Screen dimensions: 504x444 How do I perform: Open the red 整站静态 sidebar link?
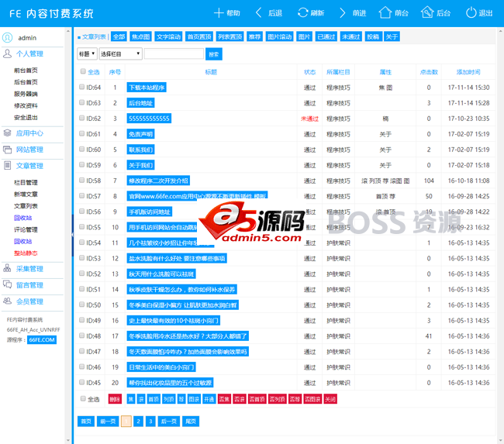pyautogui.click(x=26, y=253)
